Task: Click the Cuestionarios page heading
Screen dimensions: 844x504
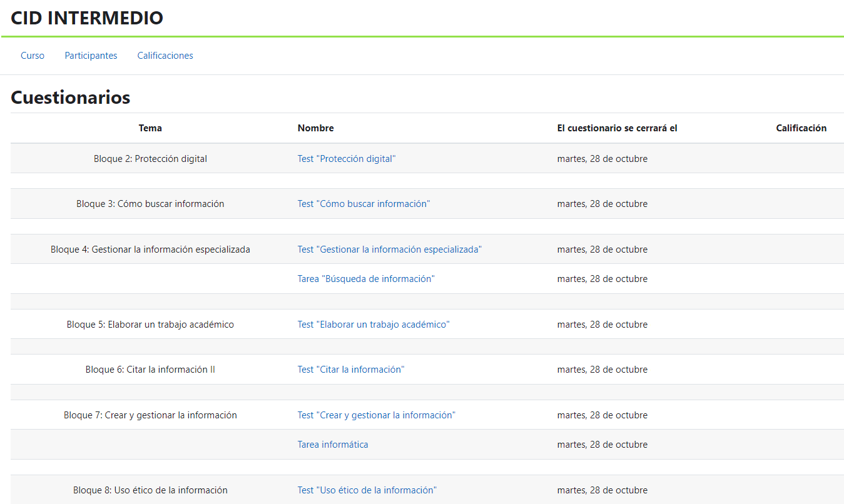Action: (71, 98)
